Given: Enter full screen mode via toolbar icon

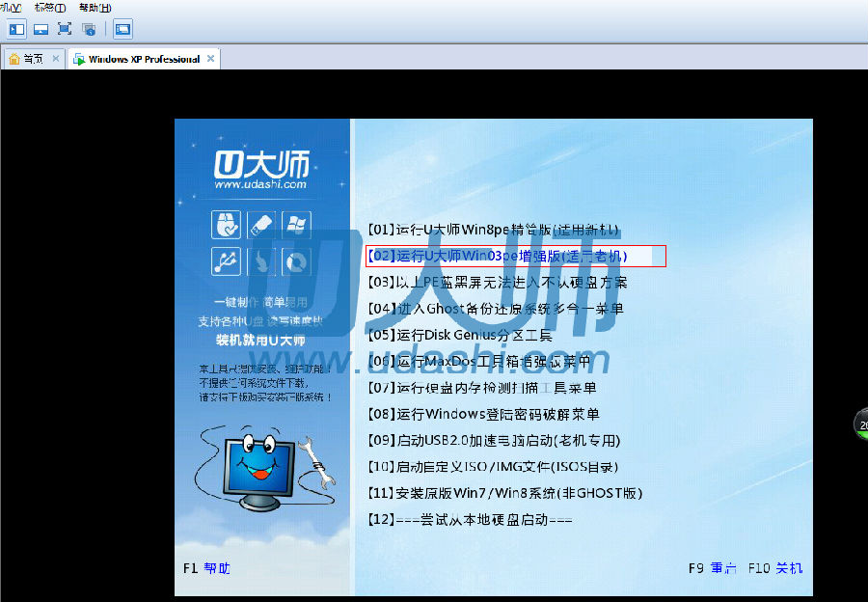Looking at the screenshot, I should 65,29.
